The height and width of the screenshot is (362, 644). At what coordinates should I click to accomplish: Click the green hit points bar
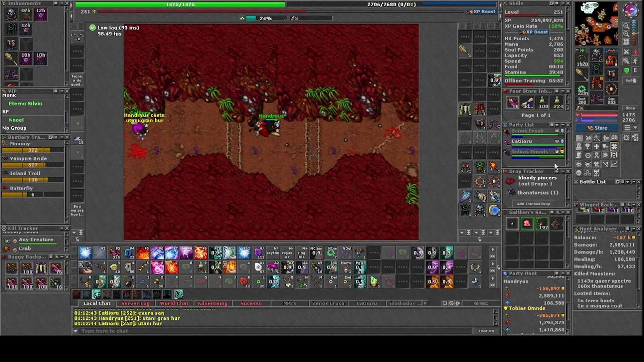coord(180,5)
